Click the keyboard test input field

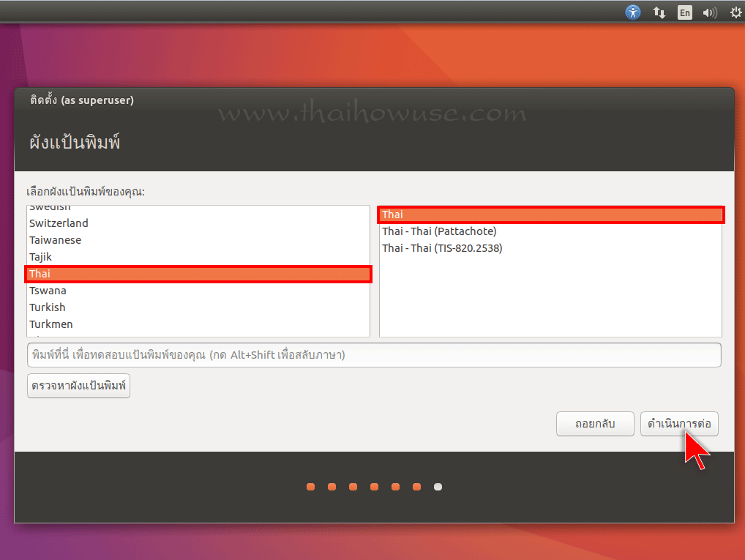[x=374, y=355]
